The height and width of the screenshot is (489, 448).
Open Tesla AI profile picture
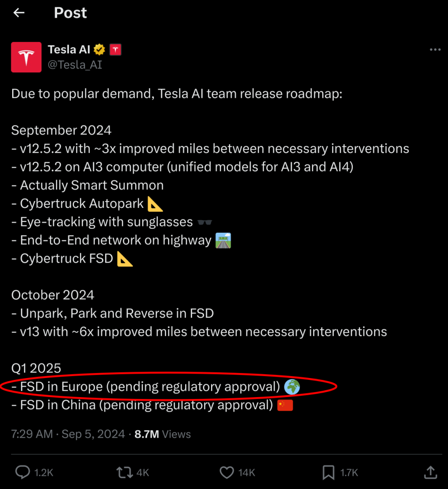pyautogui.click(x=26, y=57)
